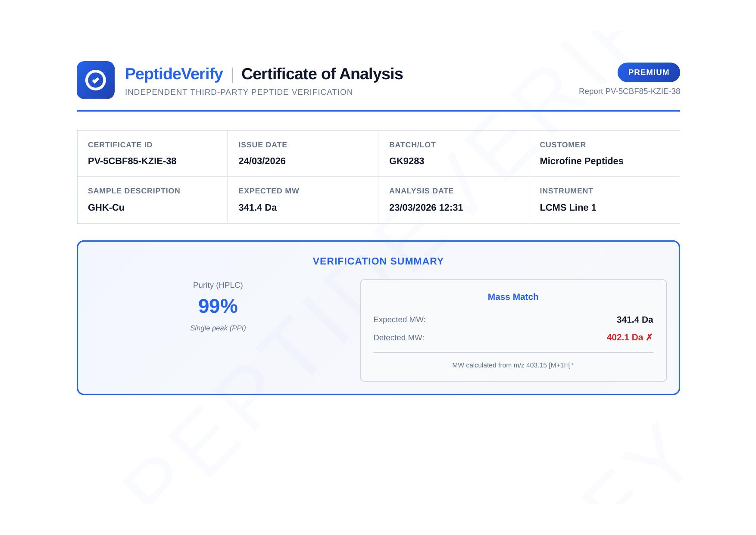This screenshot has width=756, height=535.
Task: Select batch value GK9283
Action: (x=406, y=161)
